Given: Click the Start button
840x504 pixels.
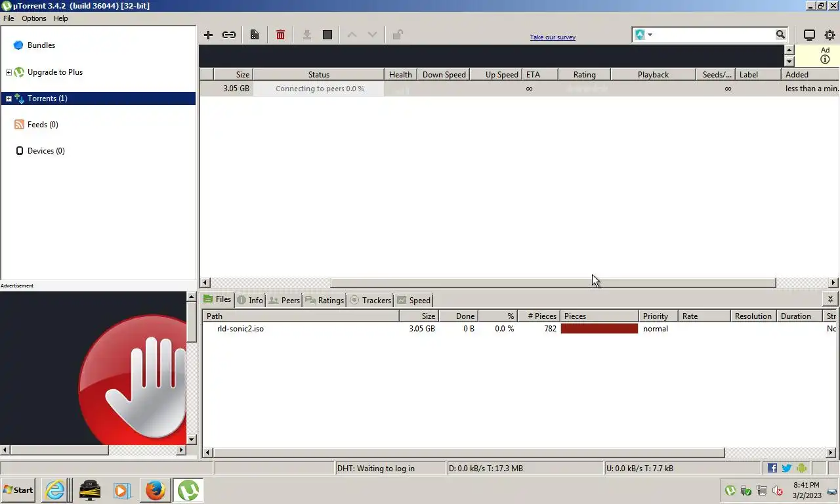Looking at the screenshot, I should 18,490.
